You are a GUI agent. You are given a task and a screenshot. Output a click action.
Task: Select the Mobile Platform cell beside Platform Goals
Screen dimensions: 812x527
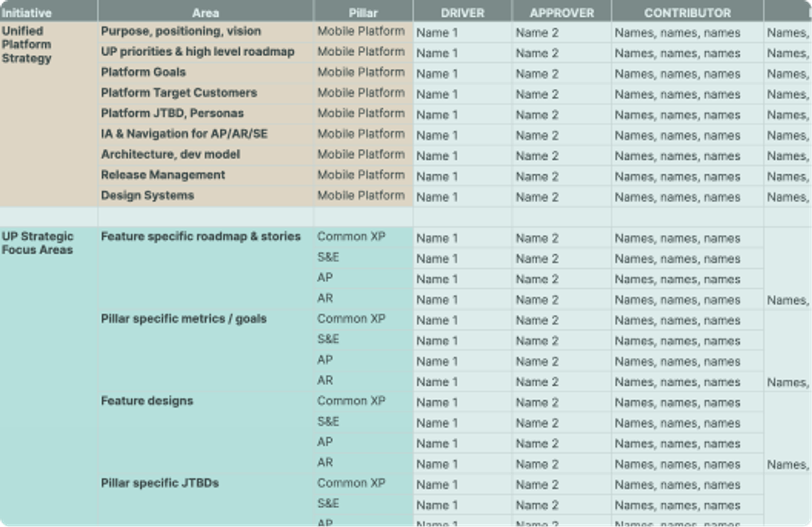pos(361,72)
